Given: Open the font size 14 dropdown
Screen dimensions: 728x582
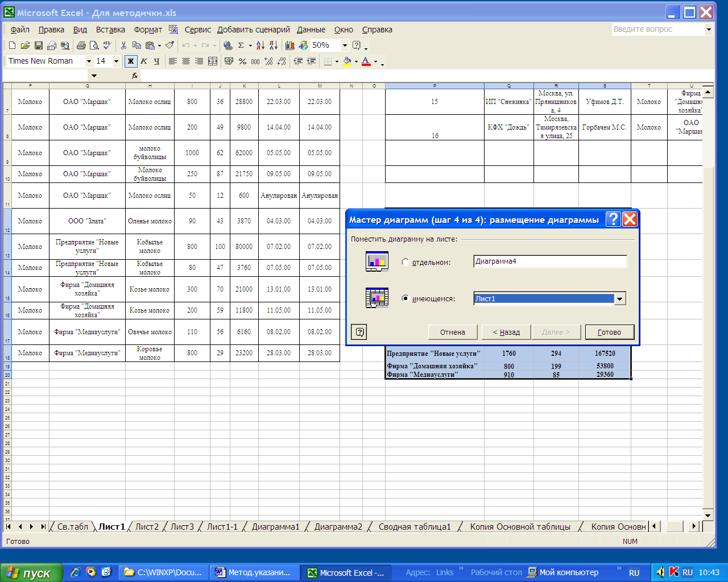Looking at the screenshot, I should (116, 61).
